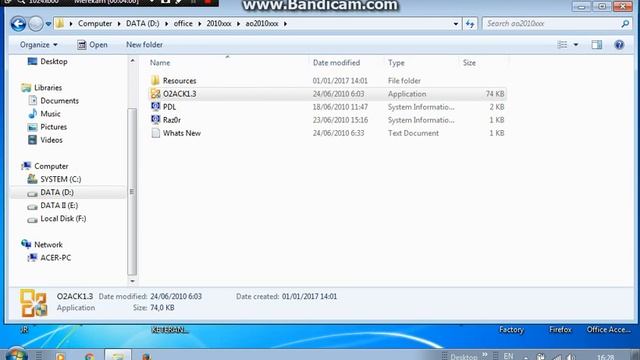Image resolution: width=640 pixels, height=360 pixels.
Task: Click the Resources file name
Action: 180,81
